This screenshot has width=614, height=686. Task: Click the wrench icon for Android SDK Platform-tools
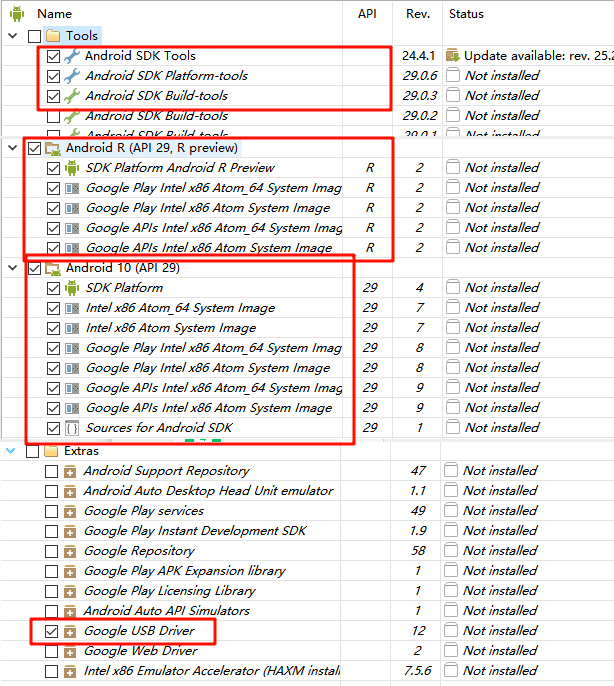[x=72, y=76]
